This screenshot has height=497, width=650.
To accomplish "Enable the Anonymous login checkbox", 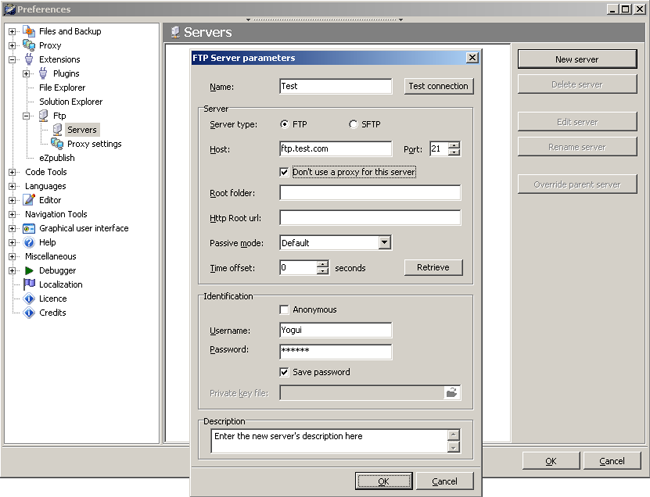I will pyautogui.click(x=285, y=310).
